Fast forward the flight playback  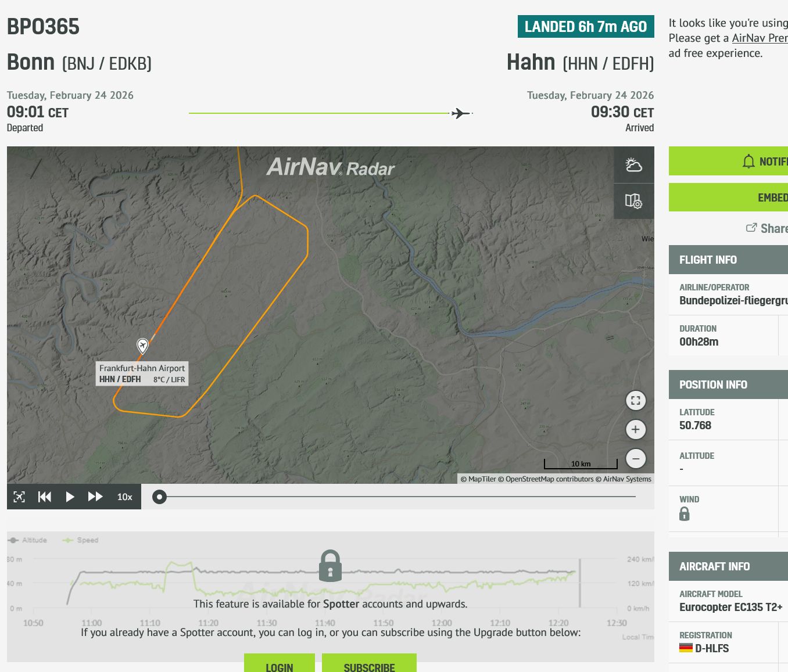coord(95,497)
